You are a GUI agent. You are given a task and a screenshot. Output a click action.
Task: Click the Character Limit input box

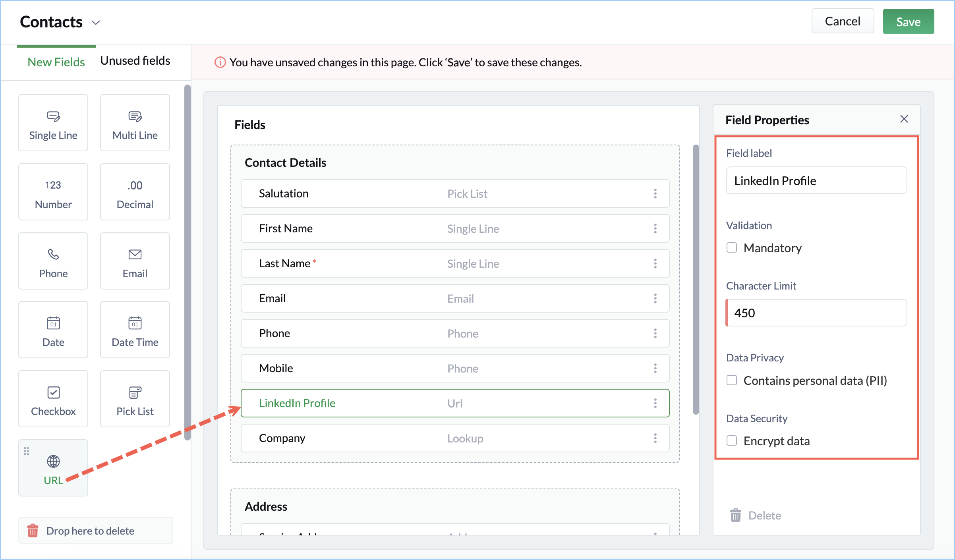(x=816, y=313)
